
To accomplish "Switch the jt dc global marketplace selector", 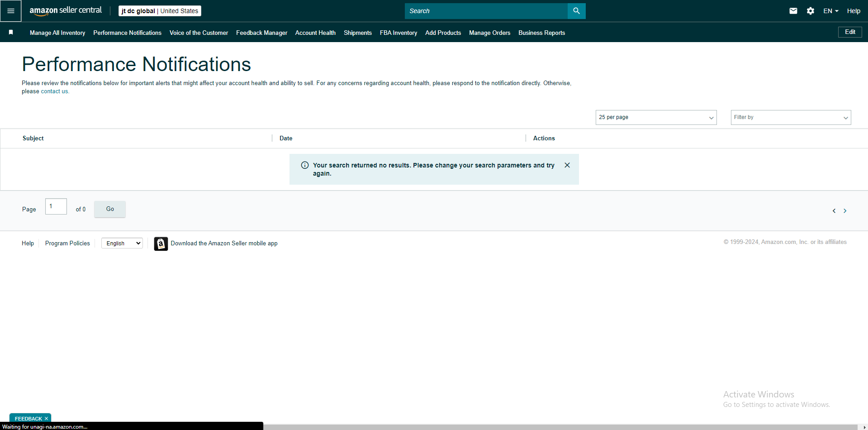I will click(x=160, y=11).
